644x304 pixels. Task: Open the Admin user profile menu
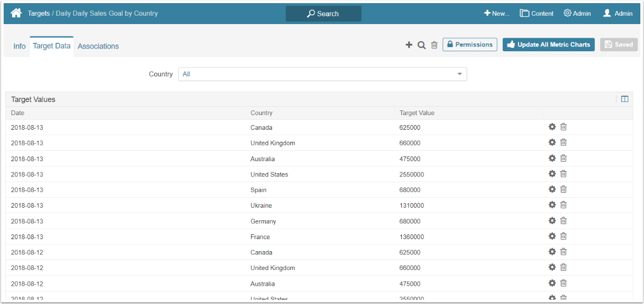coord(617,14)
